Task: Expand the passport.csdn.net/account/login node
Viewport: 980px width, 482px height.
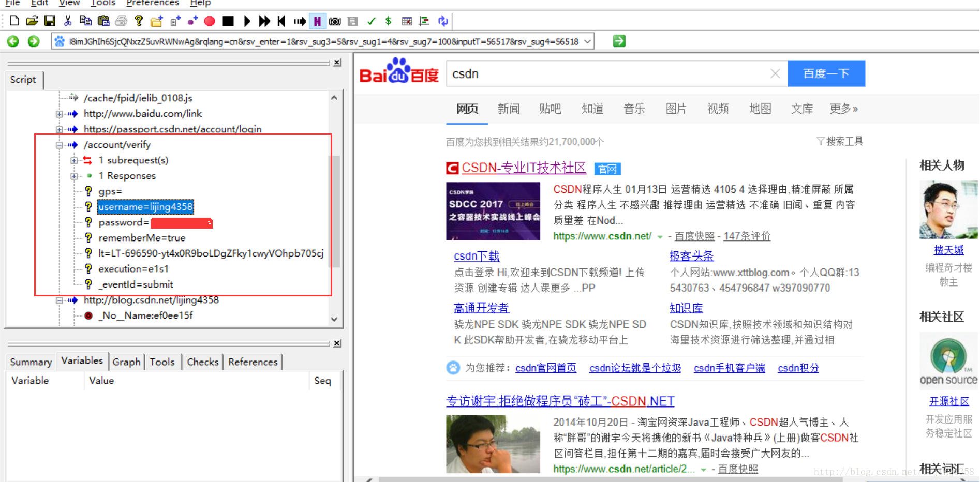Action: pos(60,129)
